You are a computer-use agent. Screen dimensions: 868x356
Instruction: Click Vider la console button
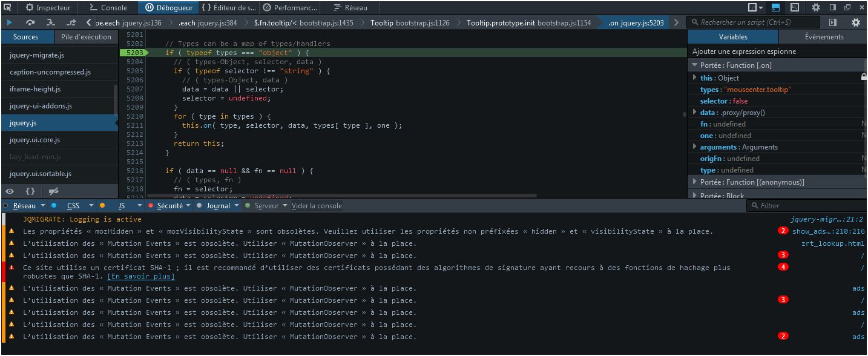coord(317,206)
